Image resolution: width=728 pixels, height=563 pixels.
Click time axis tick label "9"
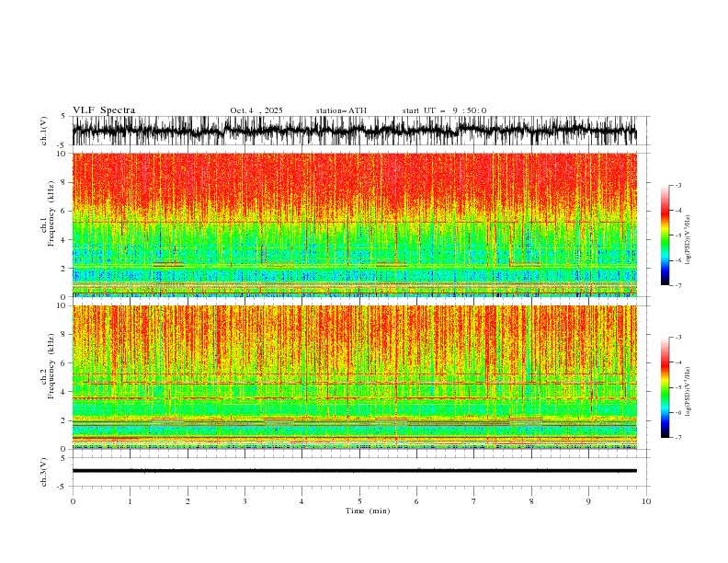coord(588,501)
